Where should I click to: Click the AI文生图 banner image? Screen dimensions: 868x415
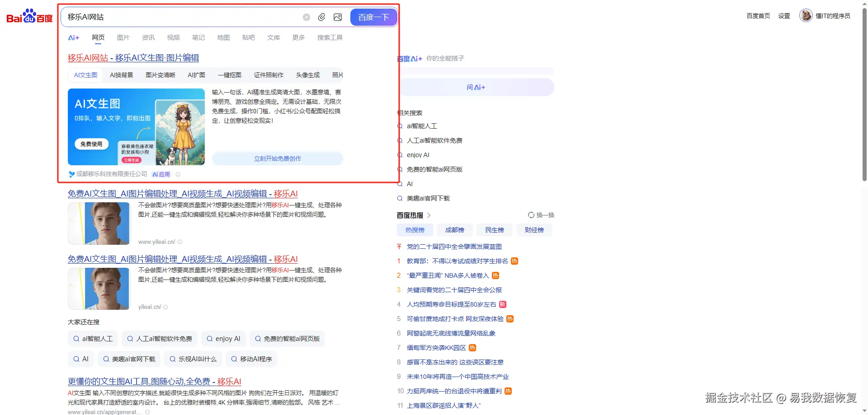(x=136, y=127)
